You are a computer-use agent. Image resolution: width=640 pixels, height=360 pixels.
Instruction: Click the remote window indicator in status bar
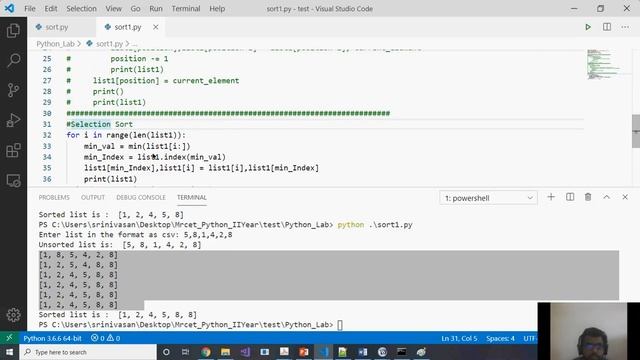click(9, 338)
